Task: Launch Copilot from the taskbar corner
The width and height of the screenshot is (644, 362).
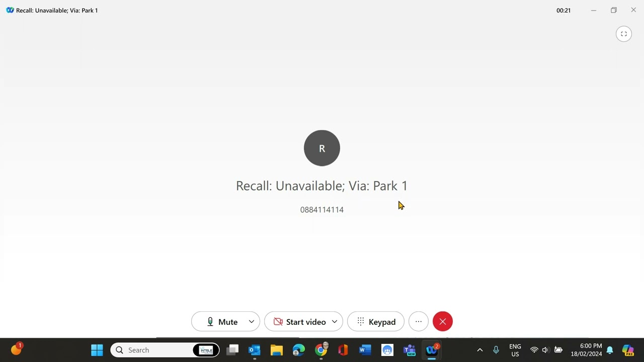Action: pos(628,350)
